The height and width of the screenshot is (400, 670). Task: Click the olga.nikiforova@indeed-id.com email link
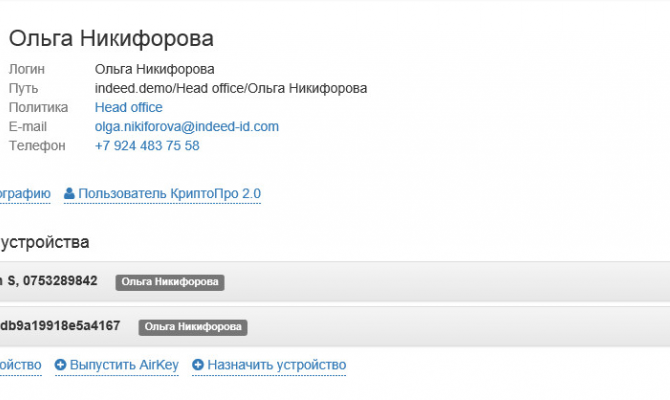[x=186, y=126]
